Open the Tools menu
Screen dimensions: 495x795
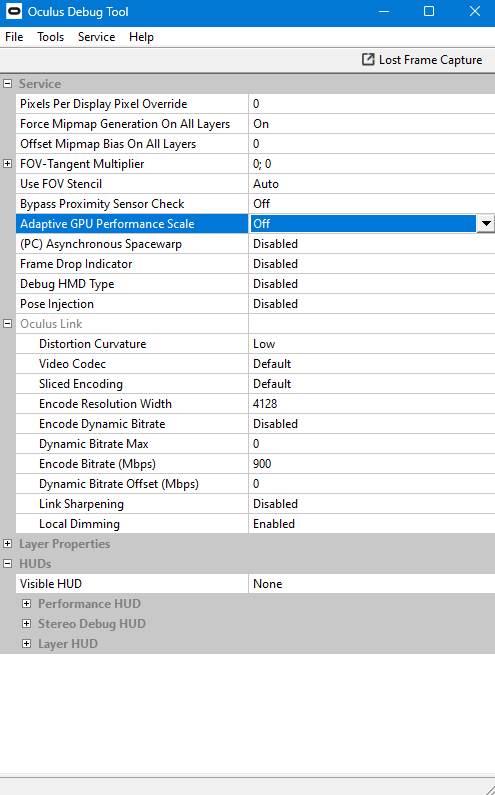point(50,37)
